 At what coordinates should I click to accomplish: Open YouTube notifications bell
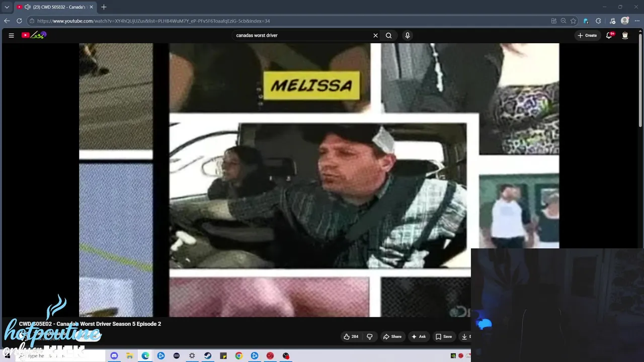pos(609,35)
